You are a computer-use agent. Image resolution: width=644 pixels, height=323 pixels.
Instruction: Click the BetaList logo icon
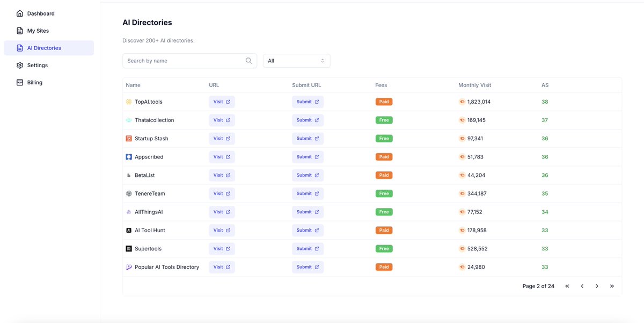tap(129, 175)
